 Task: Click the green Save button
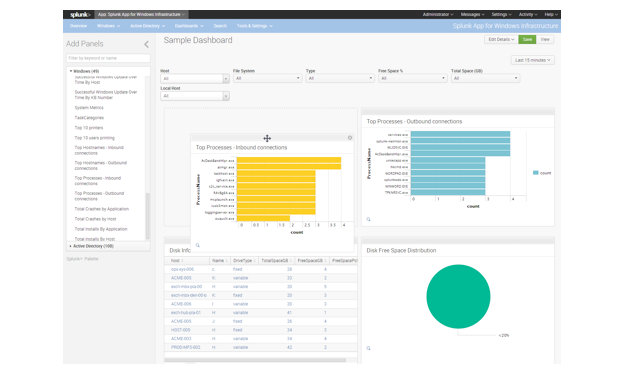tap(527, 39)
